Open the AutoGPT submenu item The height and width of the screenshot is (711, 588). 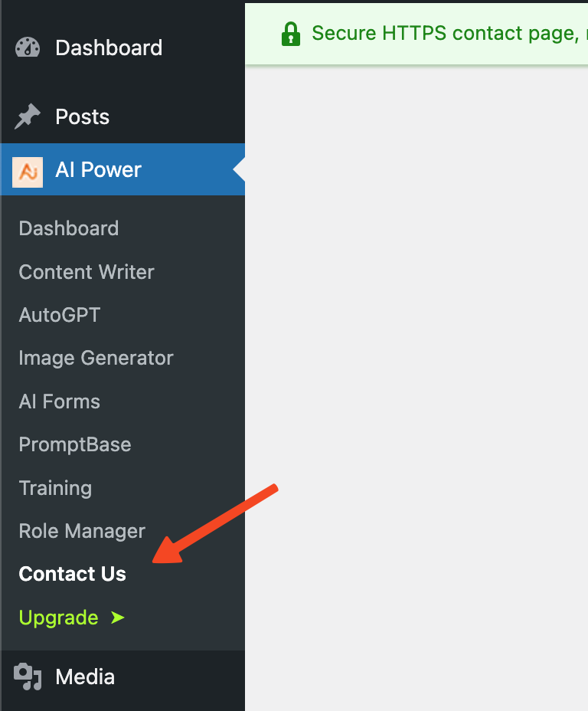click(x=59, y=315)
